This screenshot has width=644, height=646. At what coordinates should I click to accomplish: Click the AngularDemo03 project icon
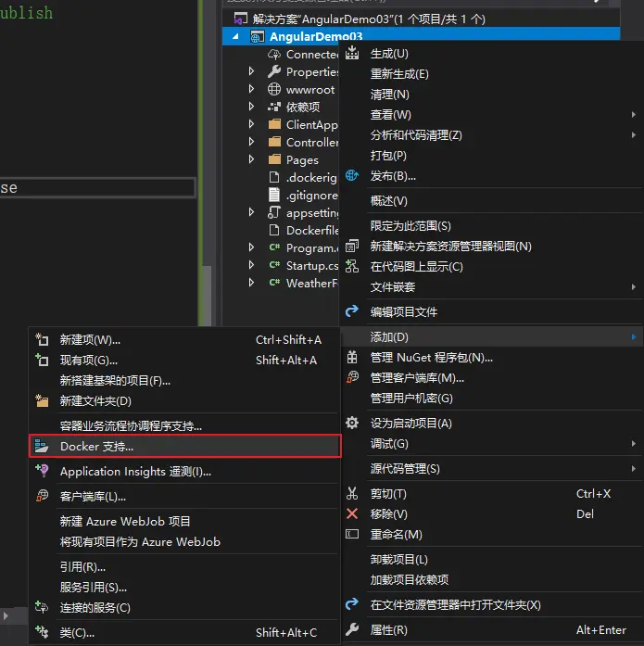[x=257, y=37]
